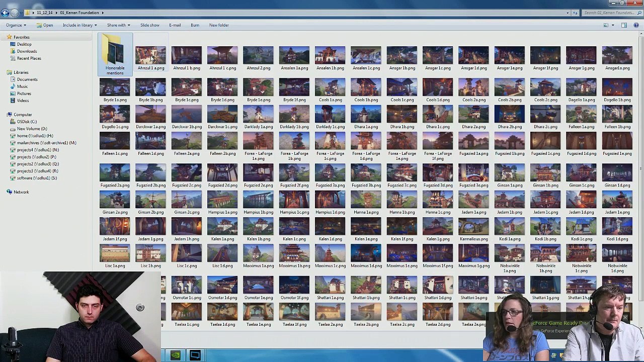Expand the arrow after 01_Kerran Foundation breadcrumb
Viewport: 644px width, 362px height.
pyautogui.click(x=103, y=13)
